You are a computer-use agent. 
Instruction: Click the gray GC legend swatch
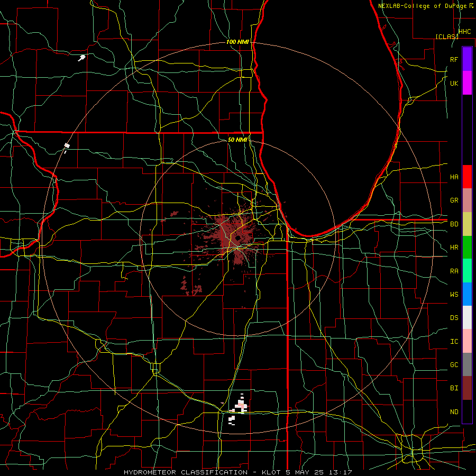(467, 364)
